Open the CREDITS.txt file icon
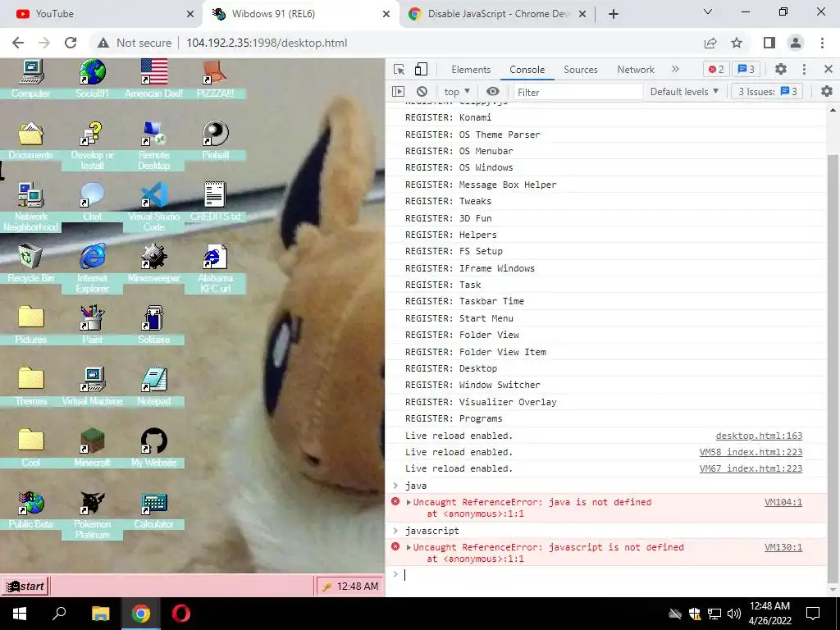This screenshot has width=840, height=630. 216,195
